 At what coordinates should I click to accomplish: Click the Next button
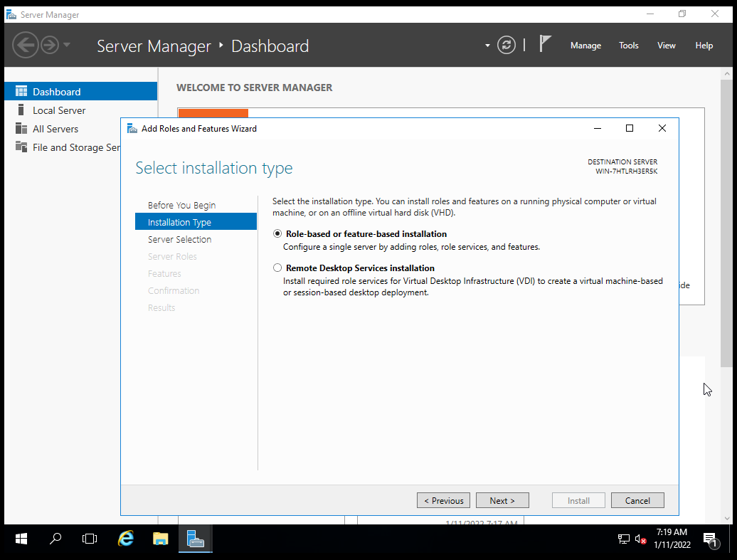point(502,500)
